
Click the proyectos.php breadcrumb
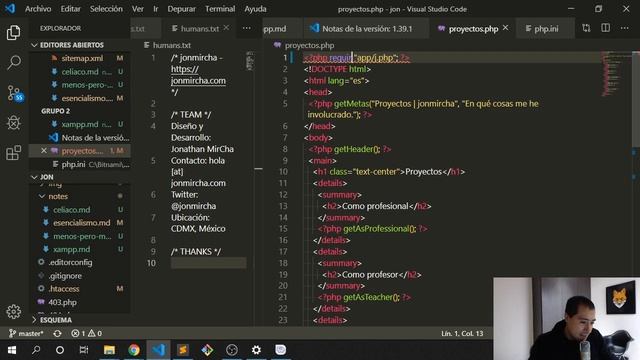(309, 45)
